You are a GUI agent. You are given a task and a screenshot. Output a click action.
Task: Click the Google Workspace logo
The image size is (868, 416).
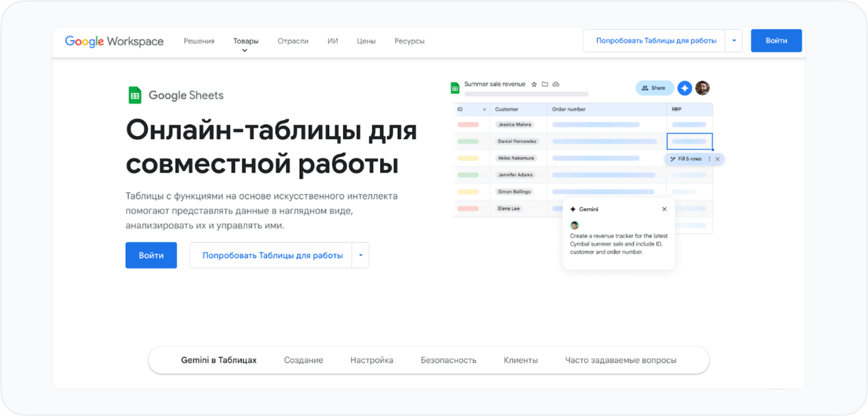(114, 41)
